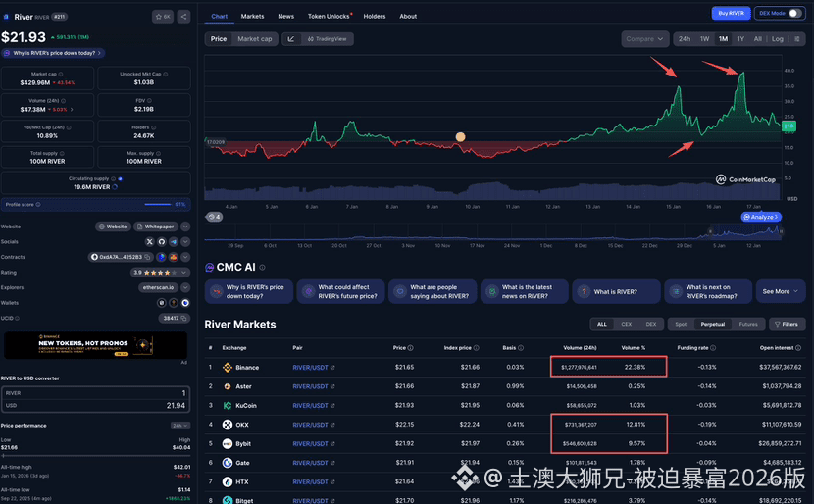Open the 24h Price performance dropdown
The height and width of the screenshot is (504, 814).
(180, 426)
